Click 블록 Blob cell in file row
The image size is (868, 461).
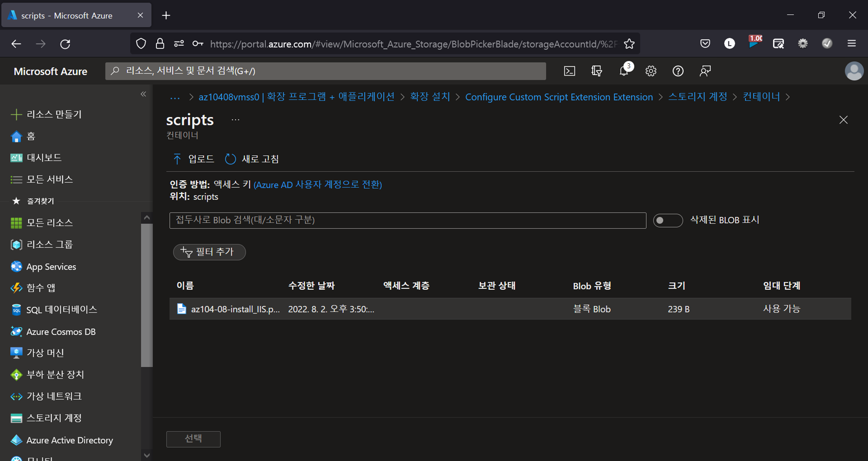592,309
